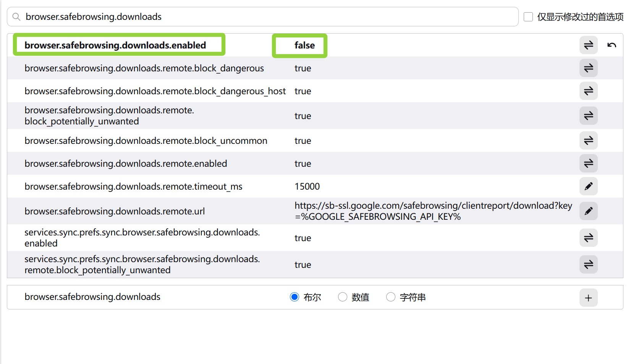Toggle services.sync safebrowsing.downloads.enabled preference

click(588, 238)
